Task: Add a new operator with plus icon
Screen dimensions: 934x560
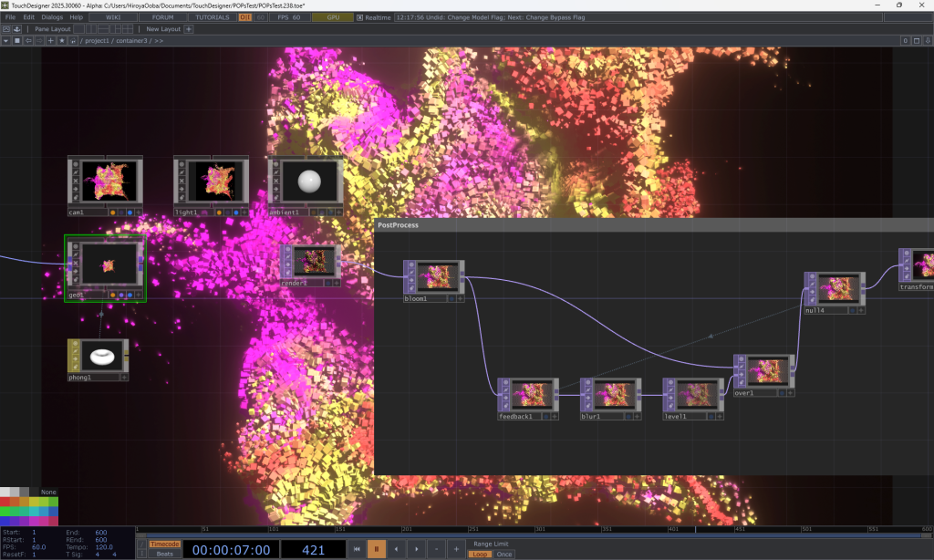Action: [x=51, y=40]
